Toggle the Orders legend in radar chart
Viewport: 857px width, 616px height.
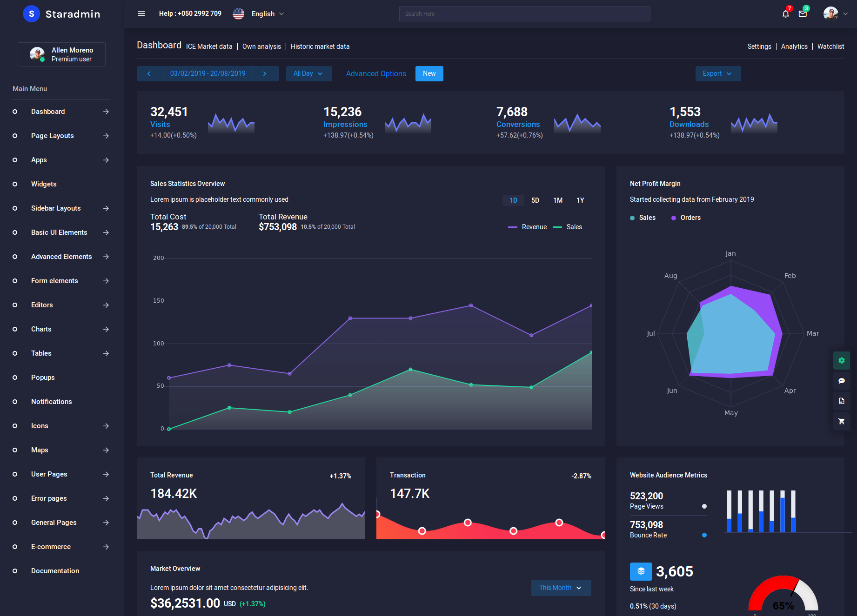click(686, 218)
